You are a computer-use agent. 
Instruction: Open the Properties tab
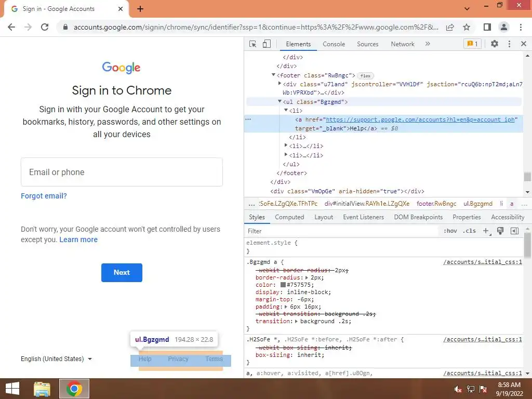pos(467,217)
